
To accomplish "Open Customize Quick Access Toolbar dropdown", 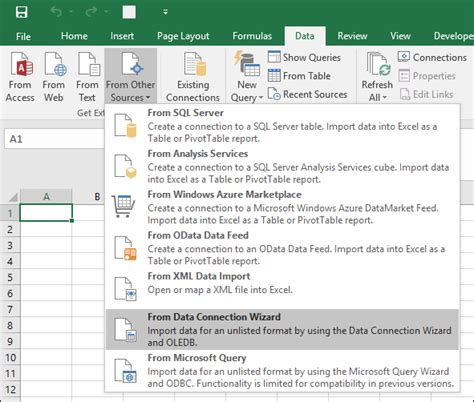I will [165, 12].
